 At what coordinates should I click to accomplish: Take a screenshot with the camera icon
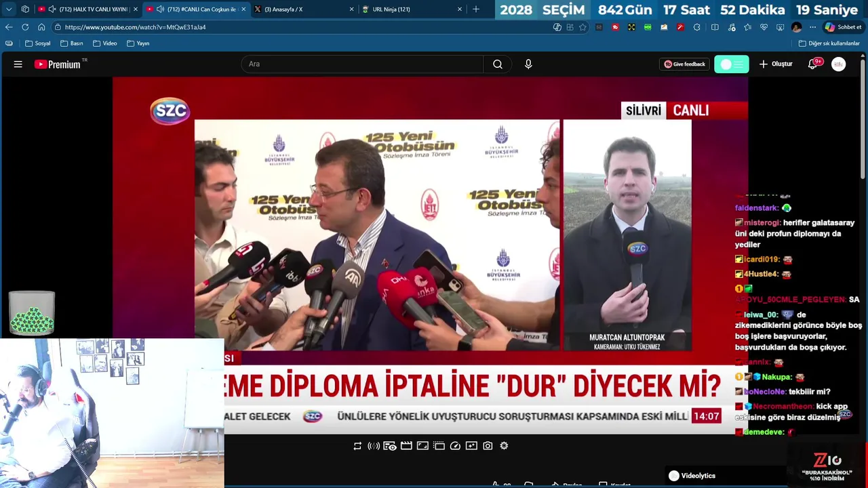(488, 446)
